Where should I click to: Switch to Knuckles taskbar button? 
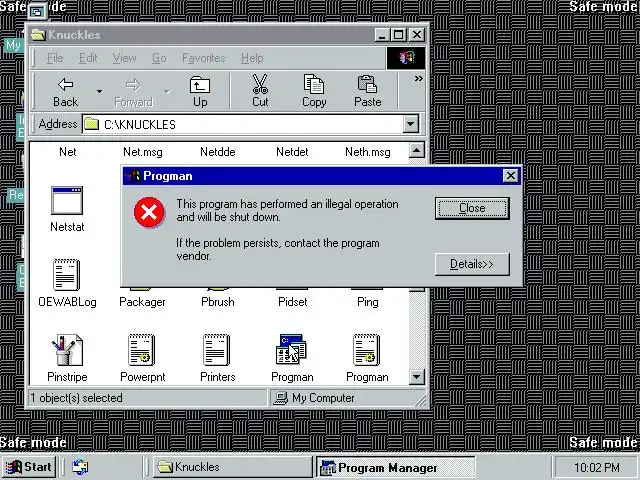(232, 467)
